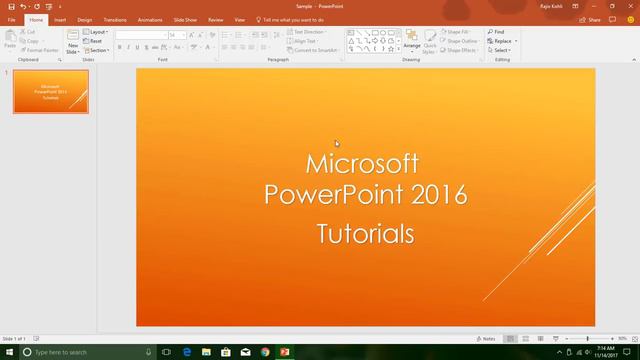Screen dimensions: 640x360
Task: Switch to the Transitions tab
Action: 115,20
